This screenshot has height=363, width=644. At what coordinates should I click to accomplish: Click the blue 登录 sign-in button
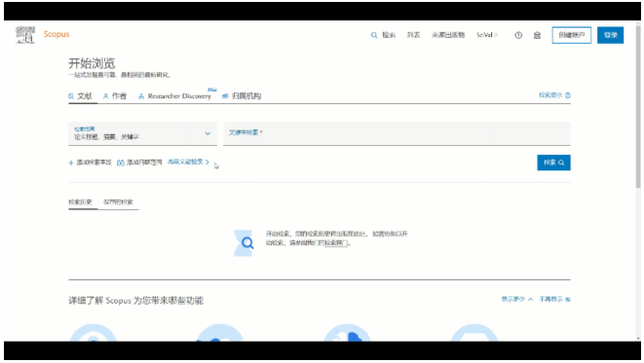tap(610, 35)
